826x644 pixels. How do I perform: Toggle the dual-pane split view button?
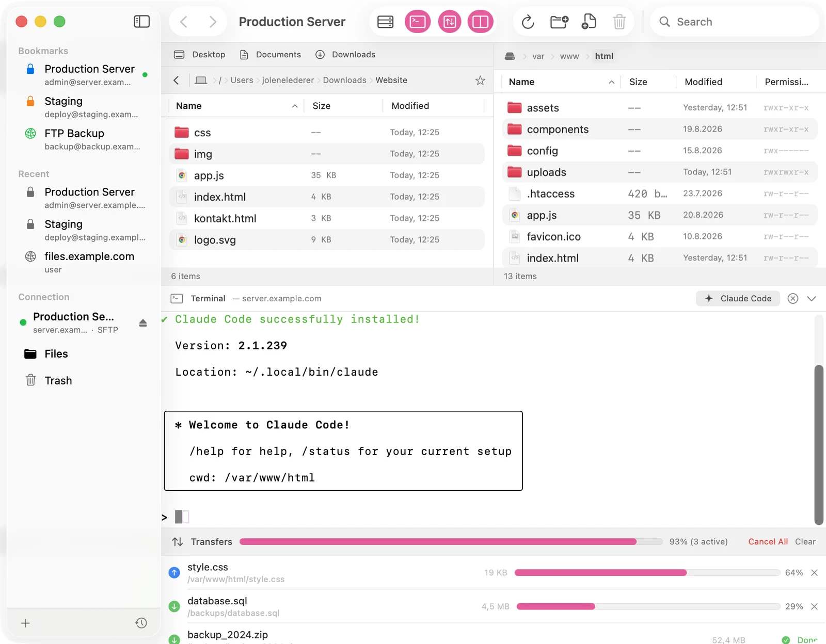(x=481, y=22)
